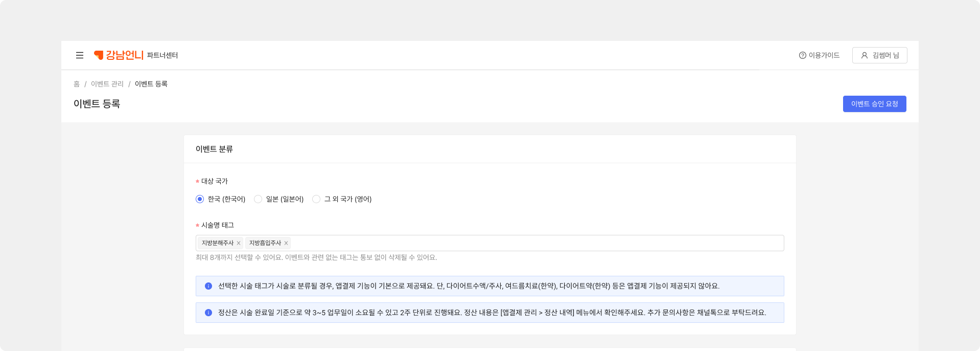The image size is (980, 351).
Task: Select the 일본 (일본어) radio option
Action: [x=258, y=199]
